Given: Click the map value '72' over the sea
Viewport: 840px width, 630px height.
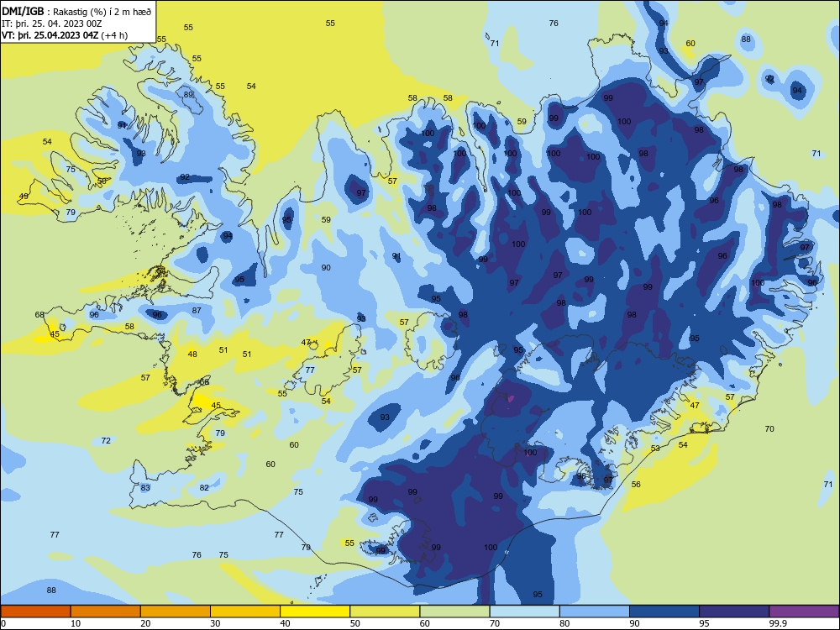Looking at the screenshot, I should pyautogui.click(x=106, y=440).
